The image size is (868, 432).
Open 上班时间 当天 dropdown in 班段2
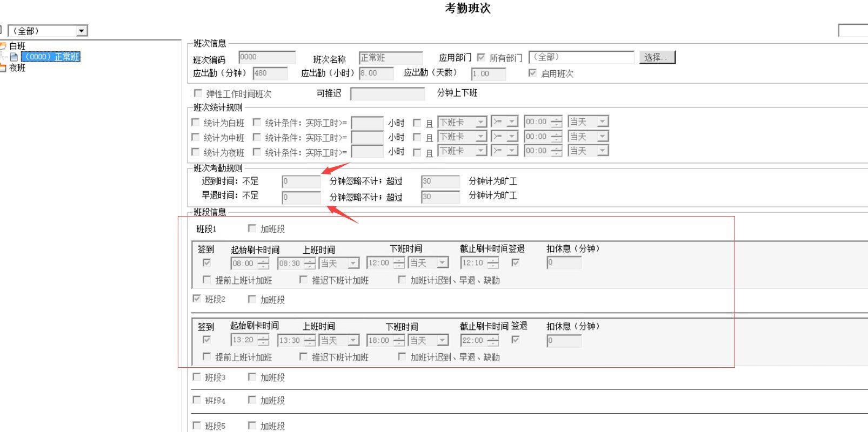click(x=339, y=341)
